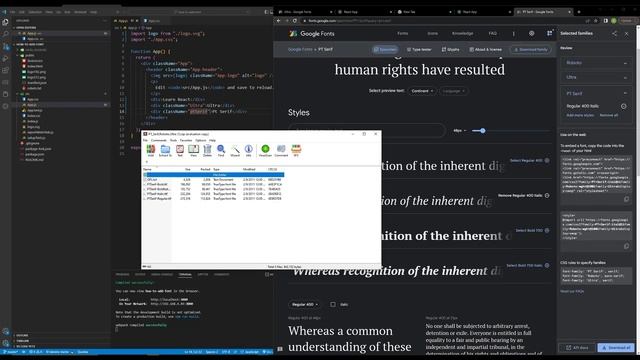Open WinRAR Commands menu
The height and width of the screenshot is (360, 640).
(x=158, y=140)
